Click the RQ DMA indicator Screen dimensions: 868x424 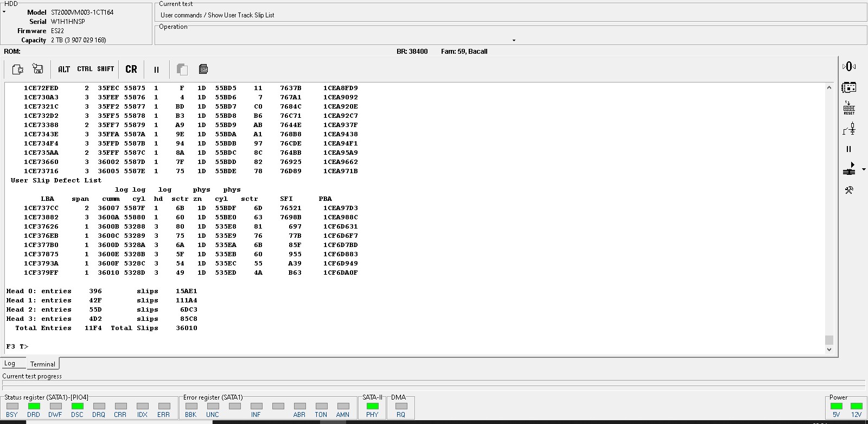coord(401,406)
